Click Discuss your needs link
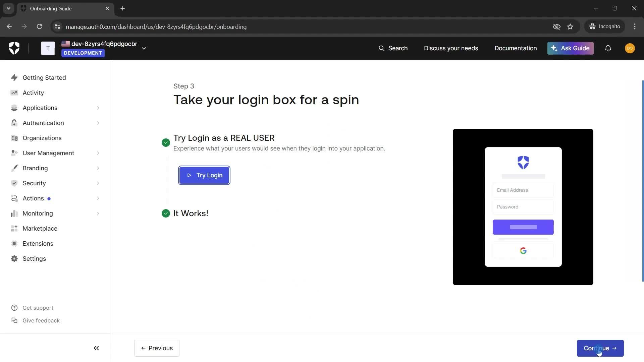 (451, 48)
